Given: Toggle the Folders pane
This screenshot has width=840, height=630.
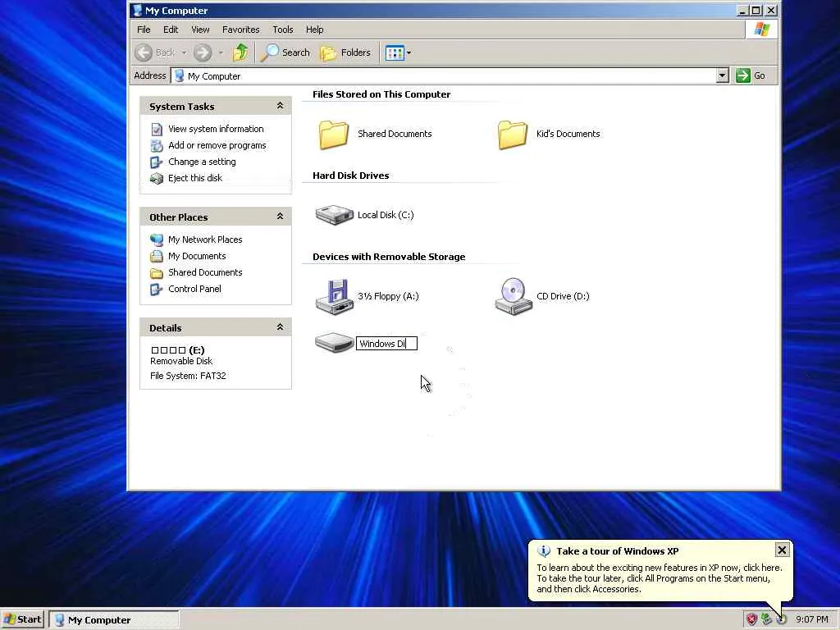Looking at the screenshot, I should (x=345, y=52).
